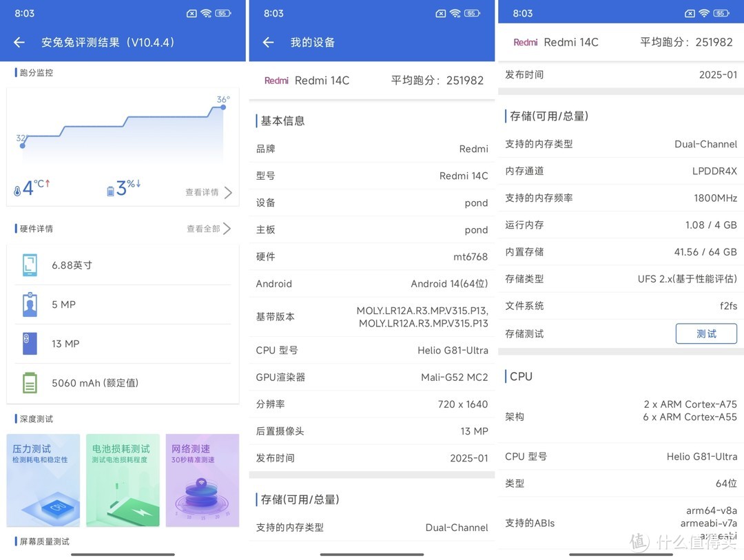The width and height of the screenshot is (744, 560).
Task: Tap the screen size icon next to 6.88英寸
Action: click(30, 265)
